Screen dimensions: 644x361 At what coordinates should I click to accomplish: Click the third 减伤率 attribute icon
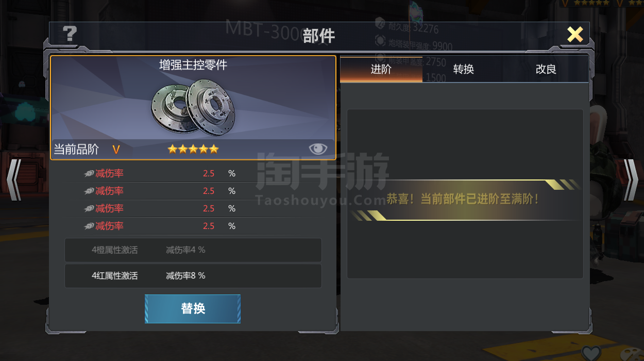tap(89, 209)
